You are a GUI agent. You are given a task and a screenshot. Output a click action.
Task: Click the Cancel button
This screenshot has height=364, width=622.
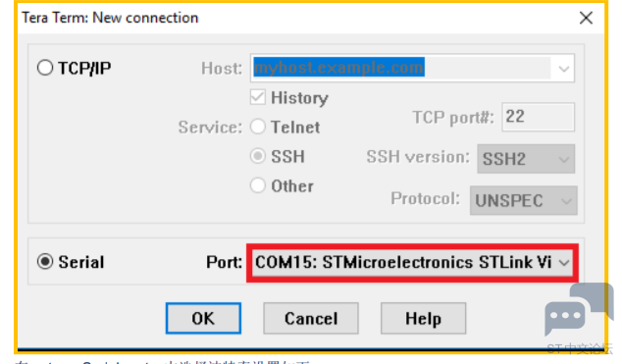pos(311,319)
